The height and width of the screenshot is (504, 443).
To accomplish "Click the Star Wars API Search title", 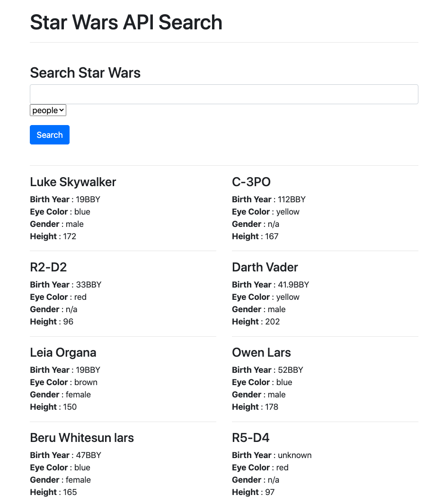I will click(126, 22).
